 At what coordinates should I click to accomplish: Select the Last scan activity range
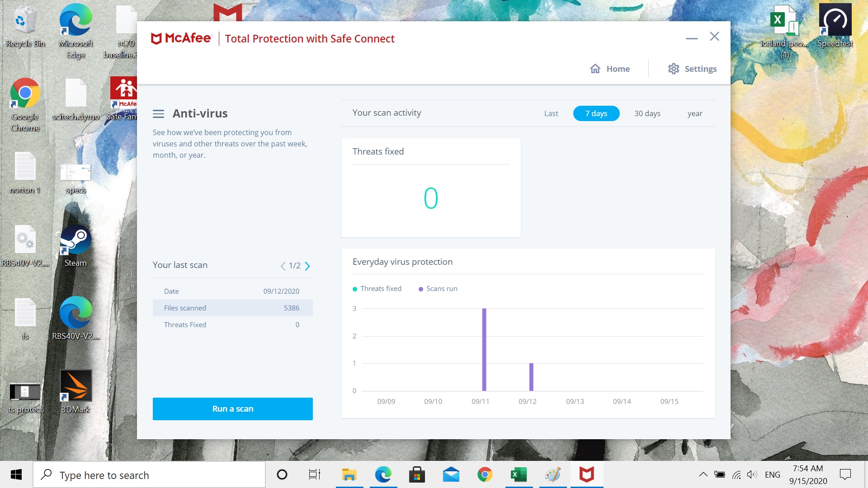pos(551,113)
